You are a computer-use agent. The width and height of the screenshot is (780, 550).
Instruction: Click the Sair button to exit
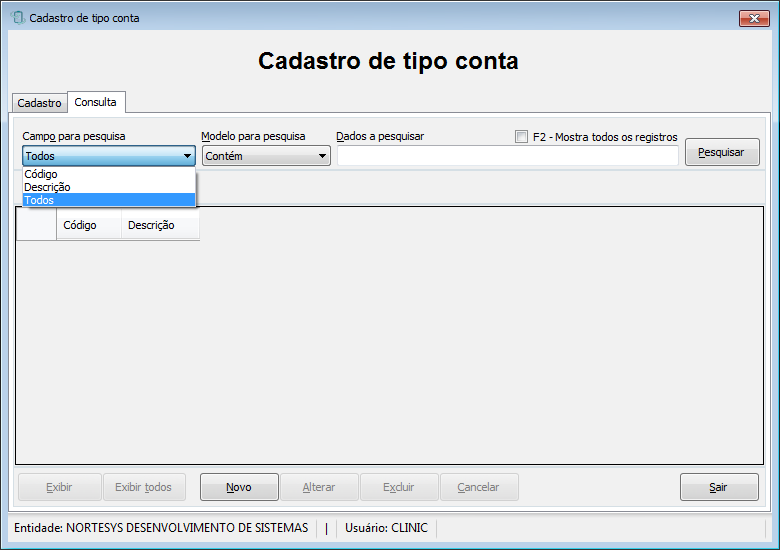(719, 487)
